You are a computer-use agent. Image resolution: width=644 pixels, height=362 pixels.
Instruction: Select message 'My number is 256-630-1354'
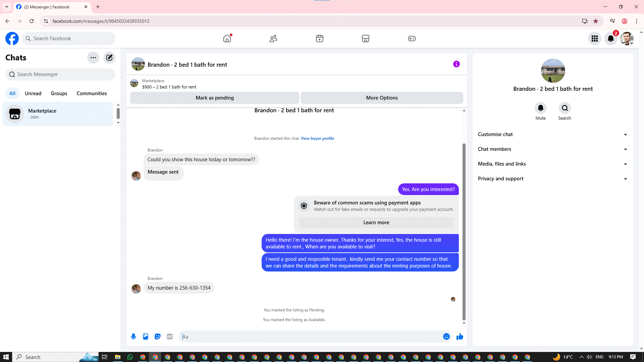[179, 288]
